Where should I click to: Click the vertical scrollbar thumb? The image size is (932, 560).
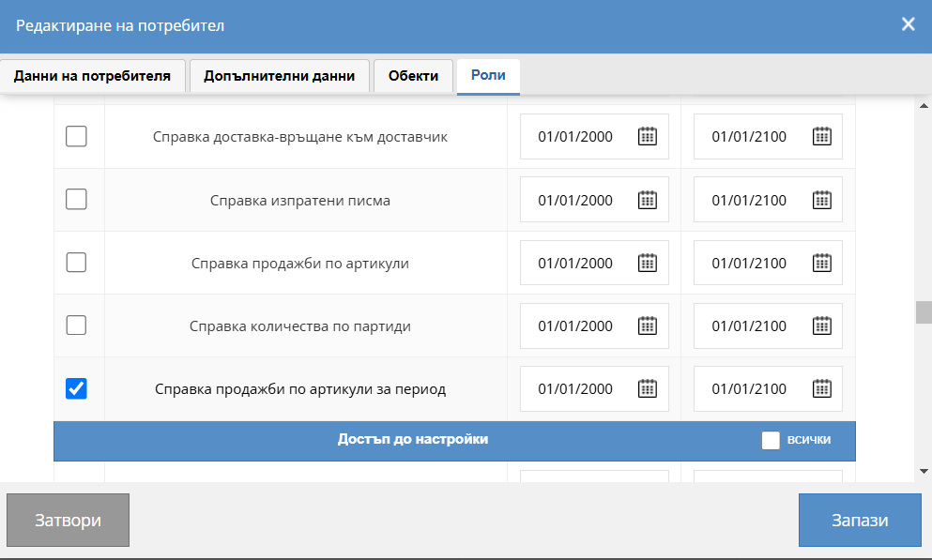(x=924, y=311)
